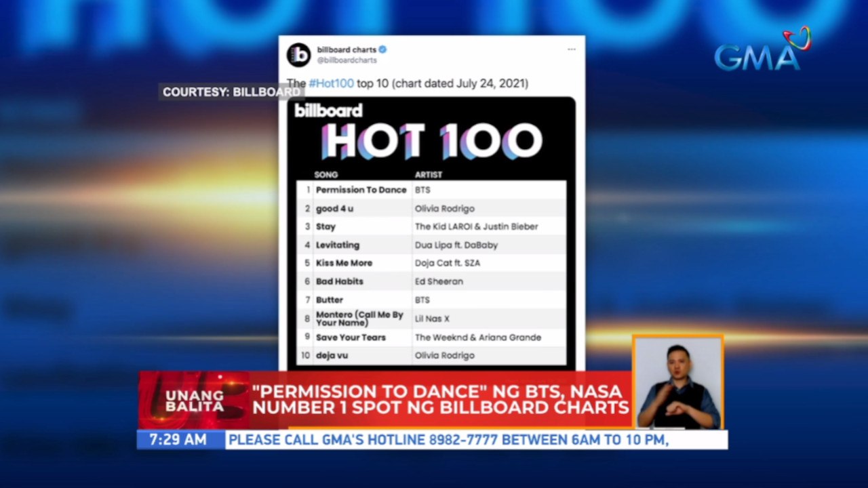868x488 pixels.
Task: Click the large HOT 100 title graphic
Action: [432, 141]
